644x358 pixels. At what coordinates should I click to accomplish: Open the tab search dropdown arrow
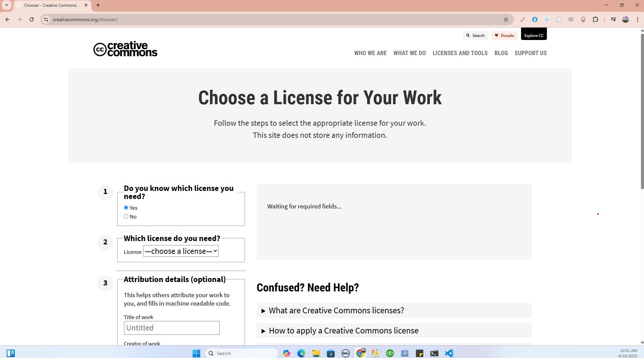click(6, 5)
